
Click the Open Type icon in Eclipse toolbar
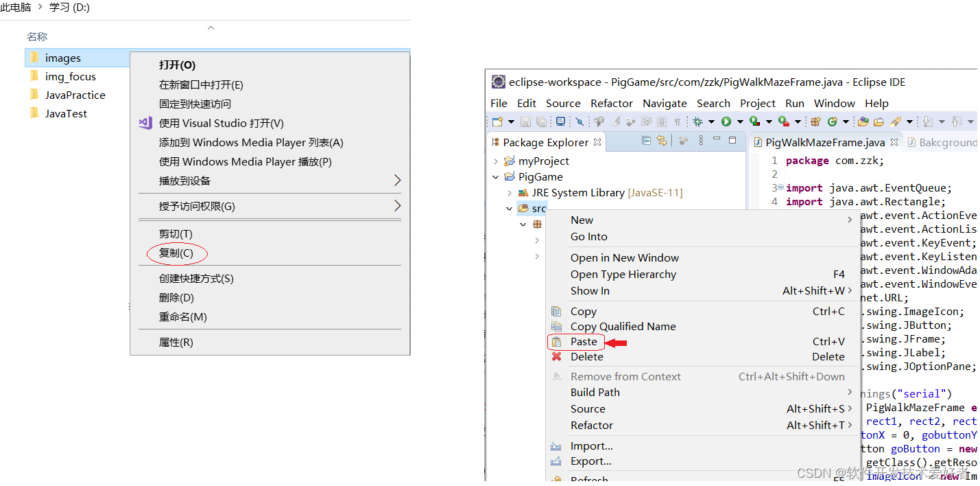(x=863, y=121)
